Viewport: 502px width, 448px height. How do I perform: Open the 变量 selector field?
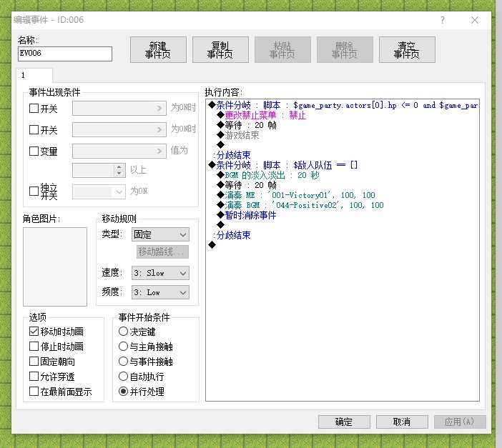click(119, 151)
